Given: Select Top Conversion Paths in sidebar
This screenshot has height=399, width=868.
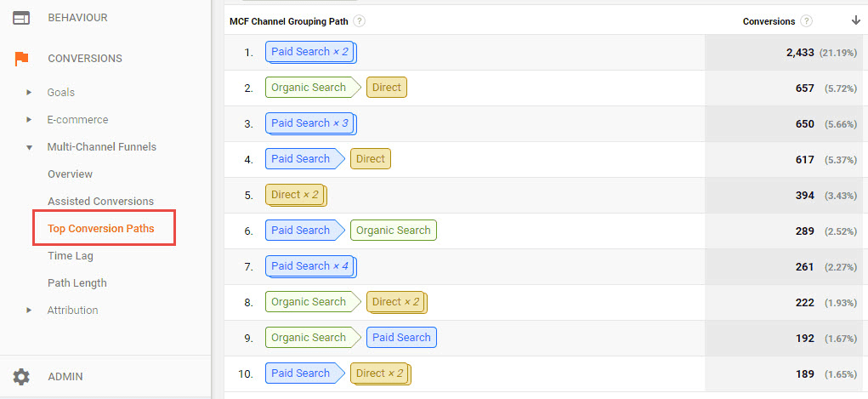Looking at the screenshot, I should tap(100, 229).
